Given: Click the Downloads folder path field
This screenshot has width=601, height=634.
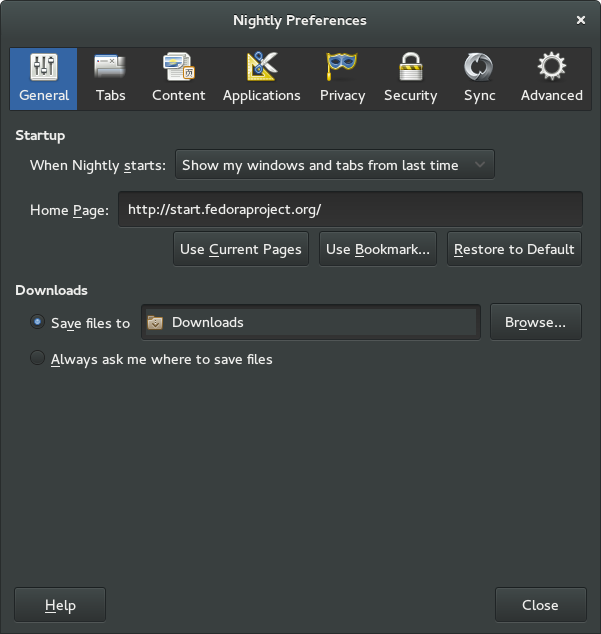Looking at the screenshot, I should 311,322.
